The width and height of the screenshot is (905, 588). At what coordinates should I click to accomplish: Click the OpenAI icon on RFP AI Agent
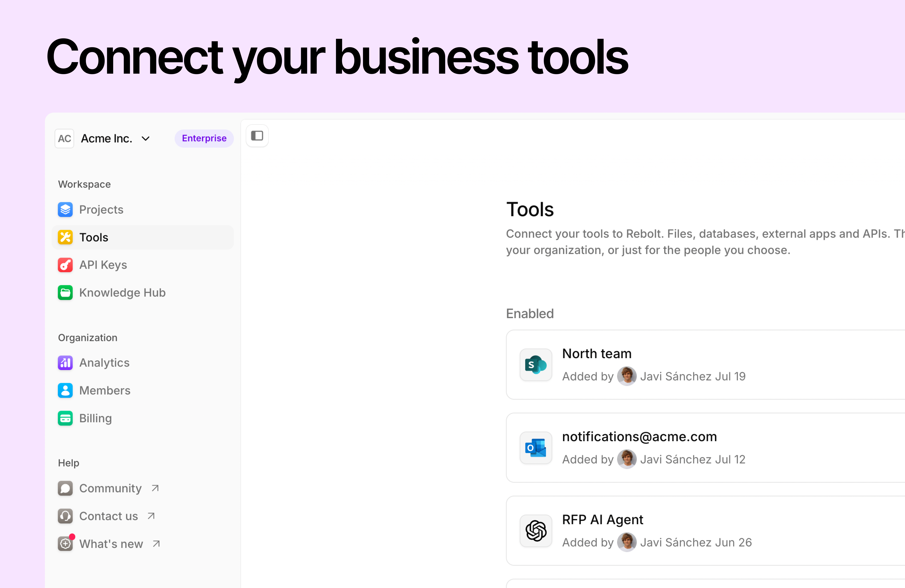536,531
